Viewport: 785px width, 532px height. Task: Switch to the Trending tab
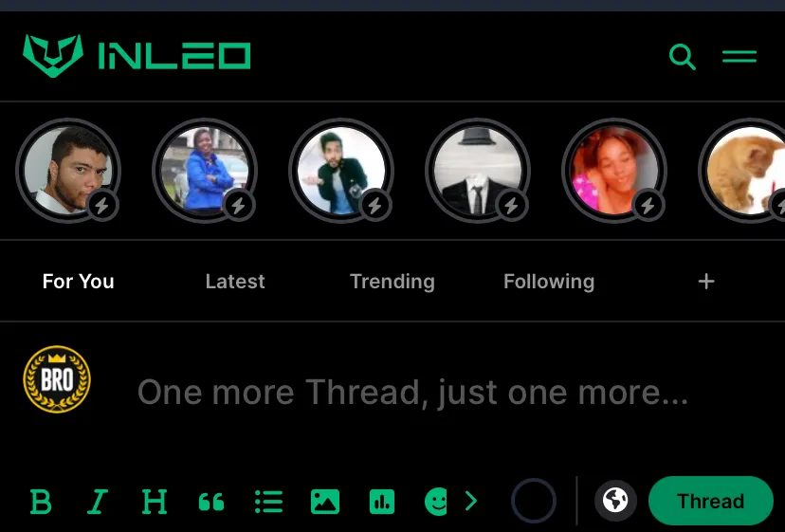coord(392,282)
